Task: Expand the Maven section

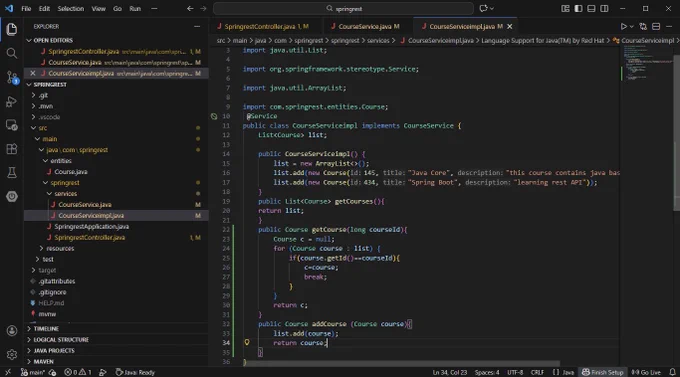Action: pyautogui.click(x=43, y=361)
